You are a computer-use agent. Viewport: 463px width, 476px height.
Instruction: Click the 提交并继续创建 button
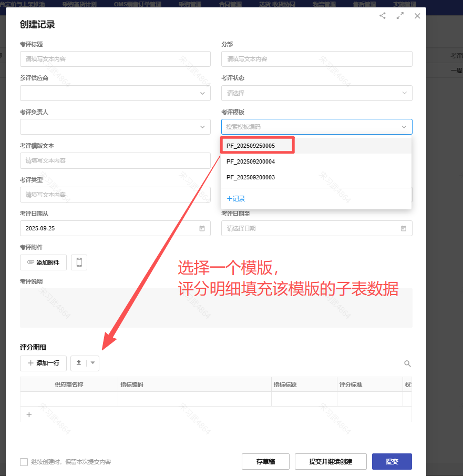pos(331,461)
